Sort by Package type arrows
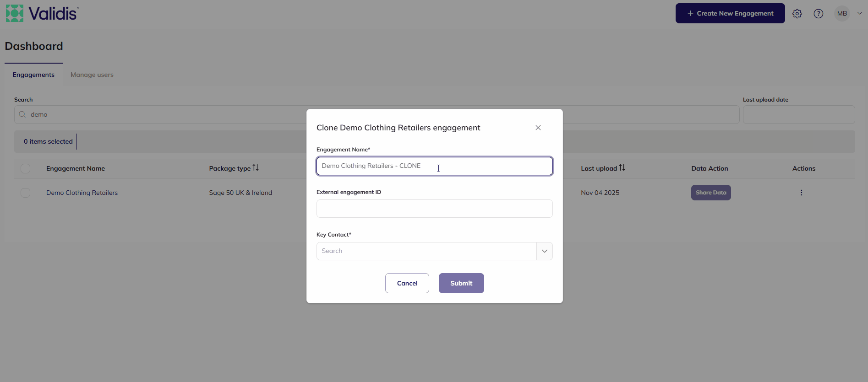Viewport: 868px width, 382px height. [x=256, y=168]
